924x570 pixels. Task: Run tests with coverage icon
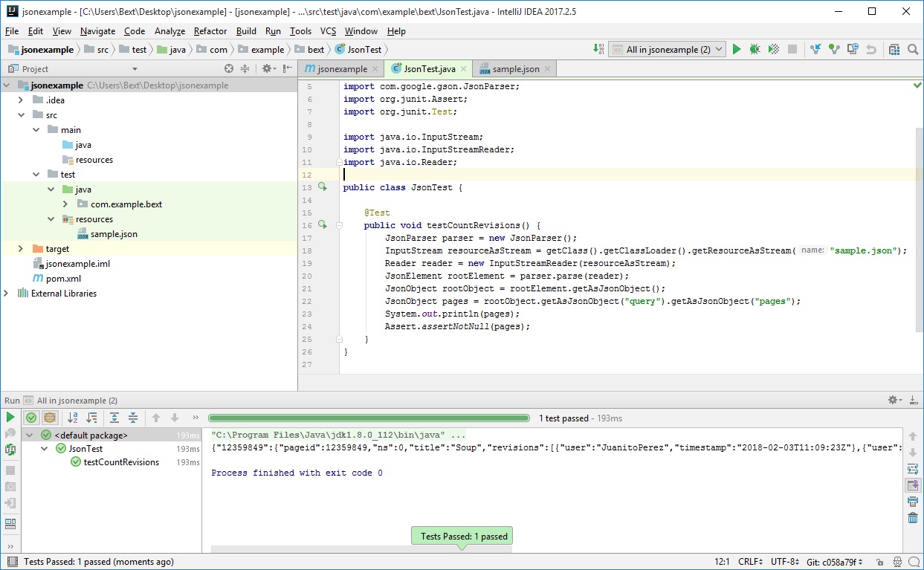click(x=773, y=49)
